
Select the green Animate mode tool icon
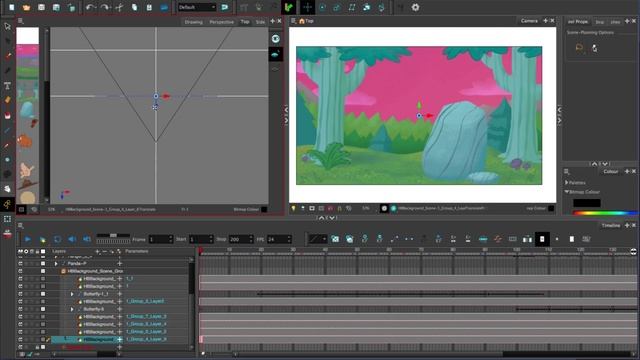pyautogui.click(x=289, y=7)
